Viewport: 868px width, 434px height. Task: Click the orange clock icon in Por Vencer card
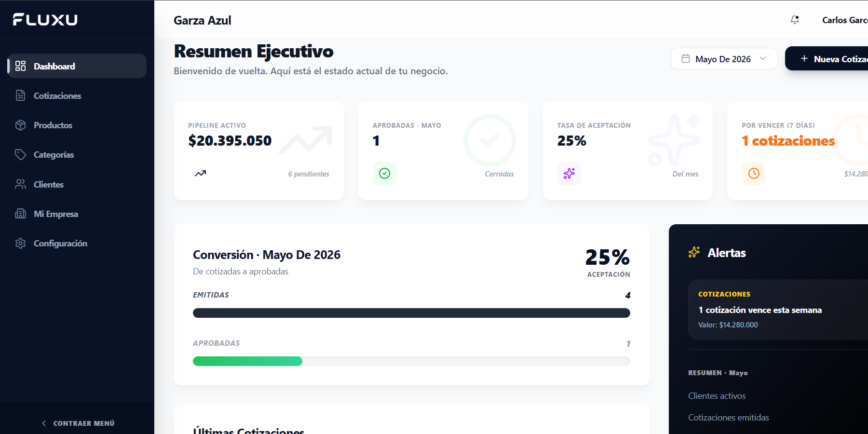click(x=754, y=174)
